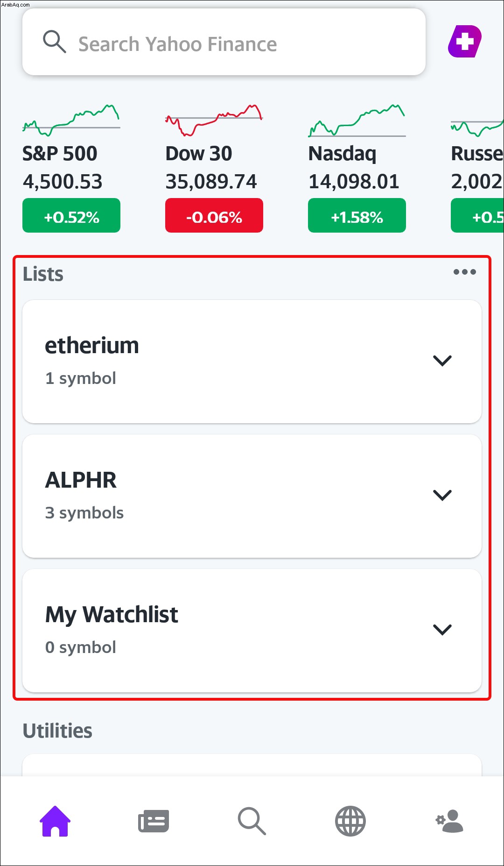The height and width of the screenshot is (866, 504).
Task: Open the Lists three-dot menu
Action: point(465,272)
